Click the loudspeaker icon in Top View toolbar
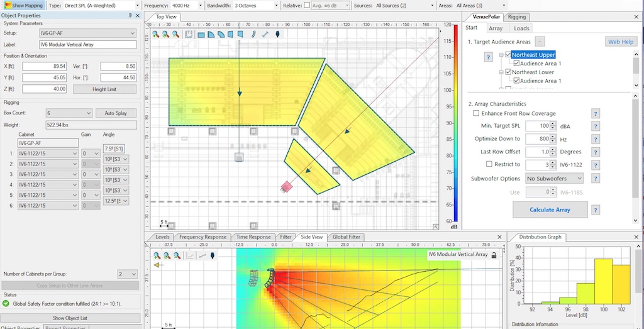The width and height of the screenshot is (644, 329). coord(277,34)
